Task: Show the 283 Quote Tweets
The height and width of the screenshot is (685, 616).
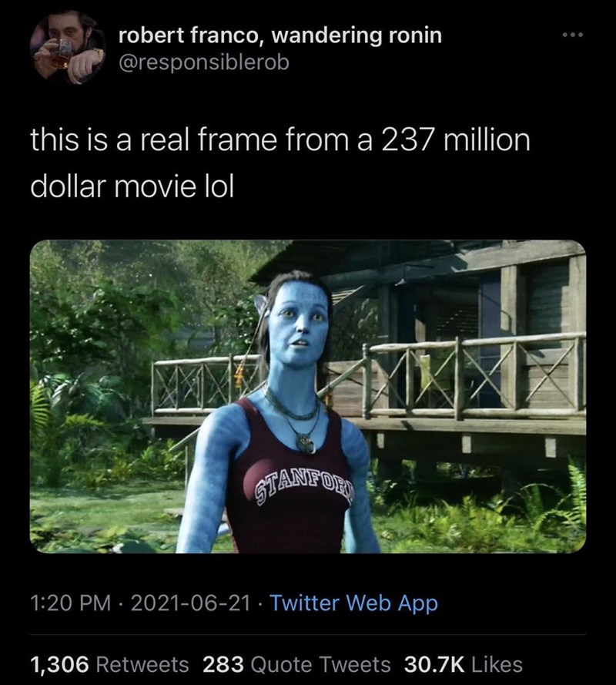Action: (x=295, y=663)
